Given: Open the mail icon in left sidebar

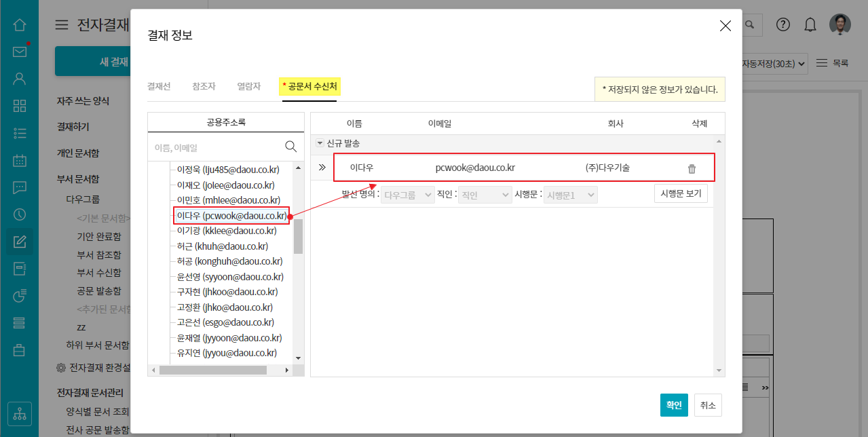Looking at the screenshot, I should pyautogui.click(x=20, y=52).
